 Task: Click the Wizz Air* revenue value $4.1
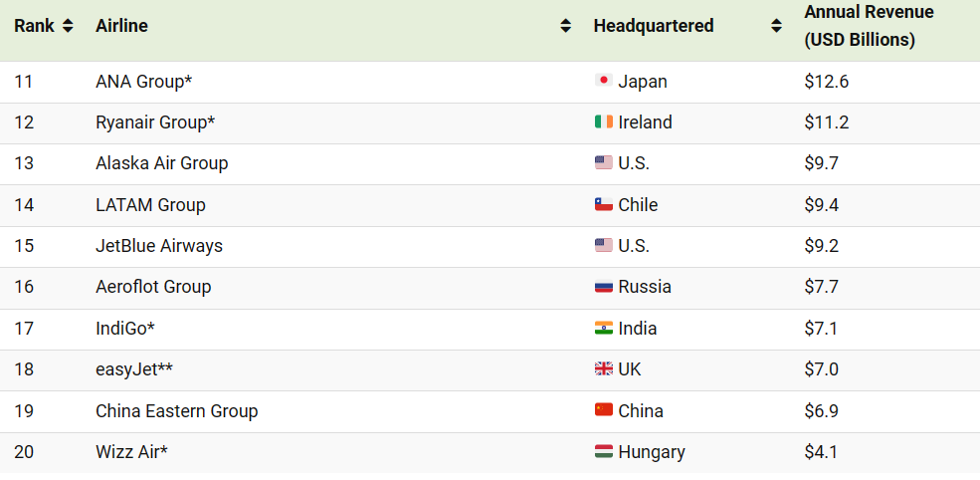pos(821,452)
